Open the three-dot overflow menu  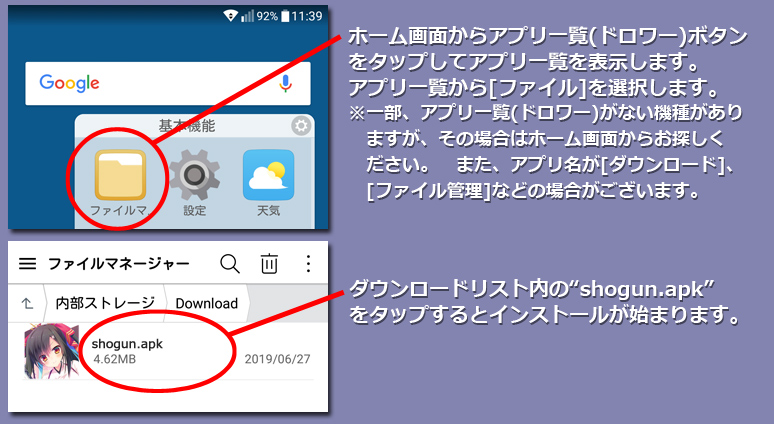pos(308,264)
